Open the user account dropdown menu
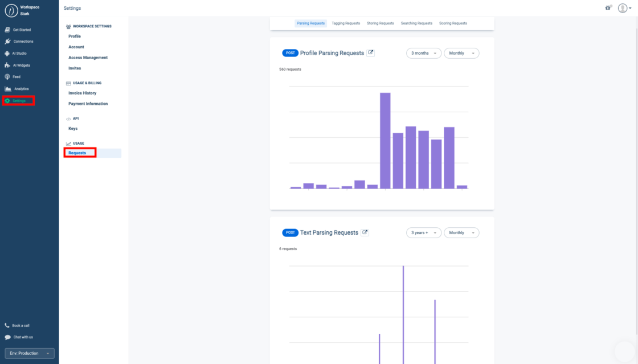 click(623, 8)
